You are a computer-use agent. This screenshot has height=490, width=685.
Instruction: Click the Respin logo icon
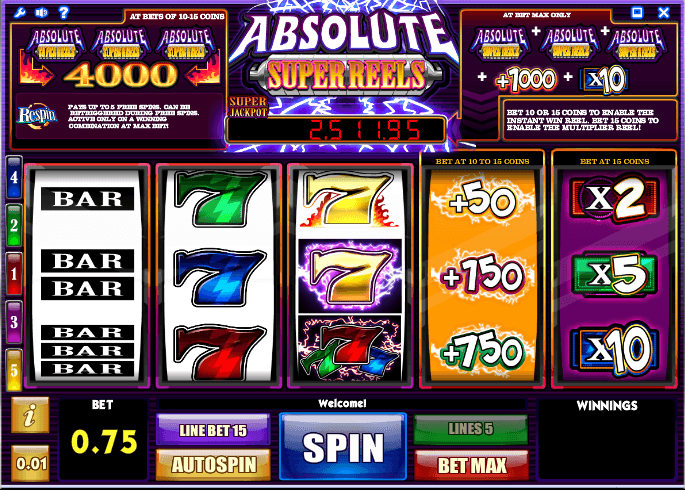coord(37,116)
